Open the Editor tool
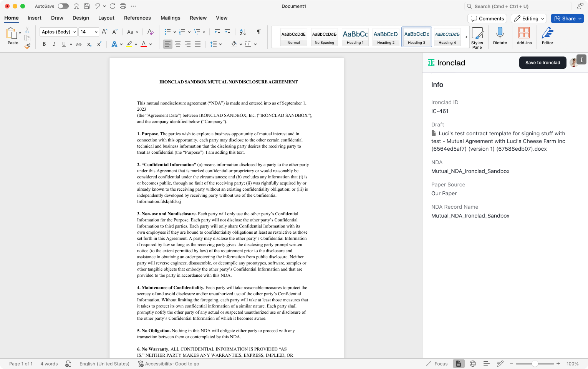This screenshot has width=588, height=369. tap(548, 36)
